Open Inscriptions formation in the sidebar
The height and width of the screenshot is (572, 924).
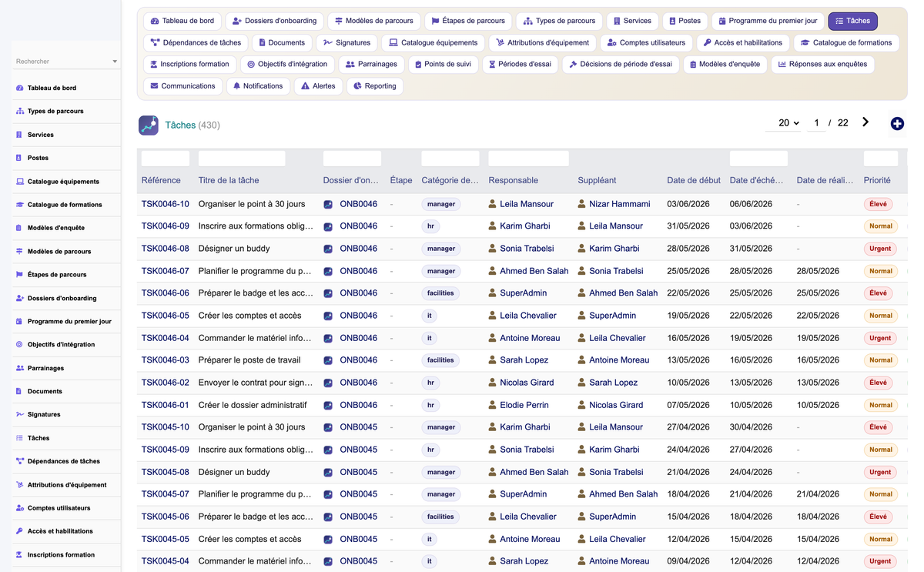pyautogui.click(x=61, y=554)
